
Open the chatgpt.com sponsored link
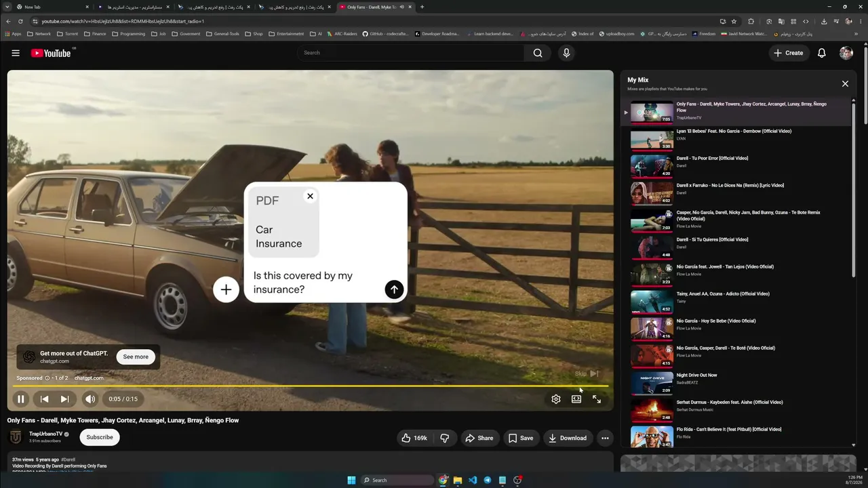pyautogui.click(x=89, y=378)
